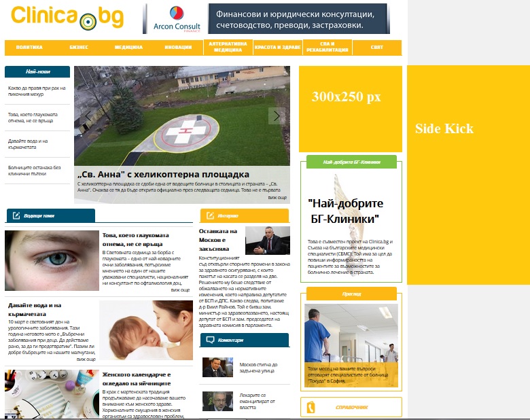Screen dimensions: 530x420
Task: Click the СПРАВОЧНИК button
Action: coord(351,407)
